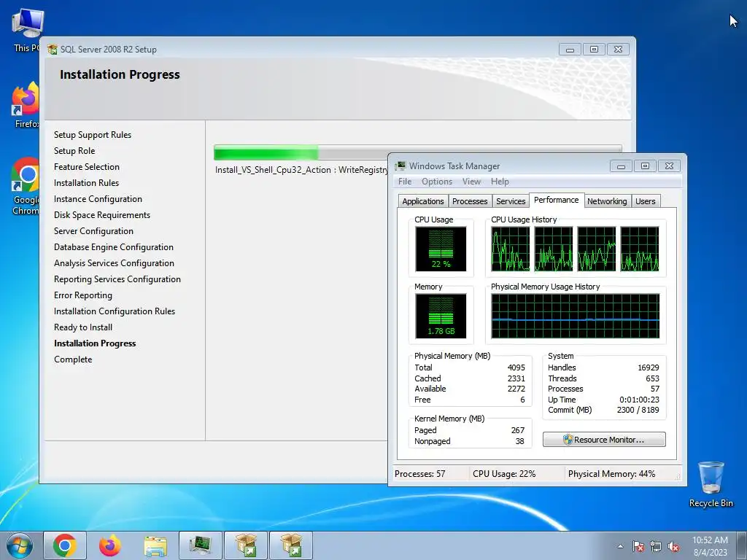Maximize the SQL Server Setup window
The height and width of the screenshot is (560, 747).
click(x=594, y=49)
